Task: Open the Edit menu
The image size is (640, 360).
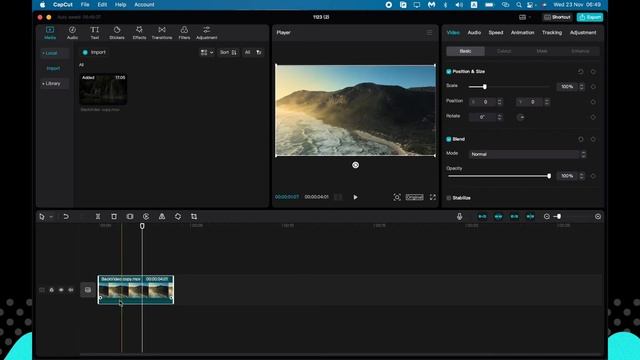Action: tap(102, 4)
